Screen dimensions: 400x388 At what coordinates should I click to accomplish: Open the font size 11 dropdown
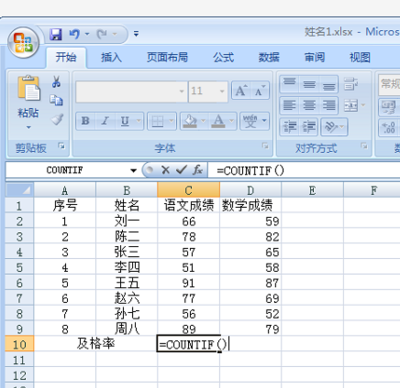point(222,91)
